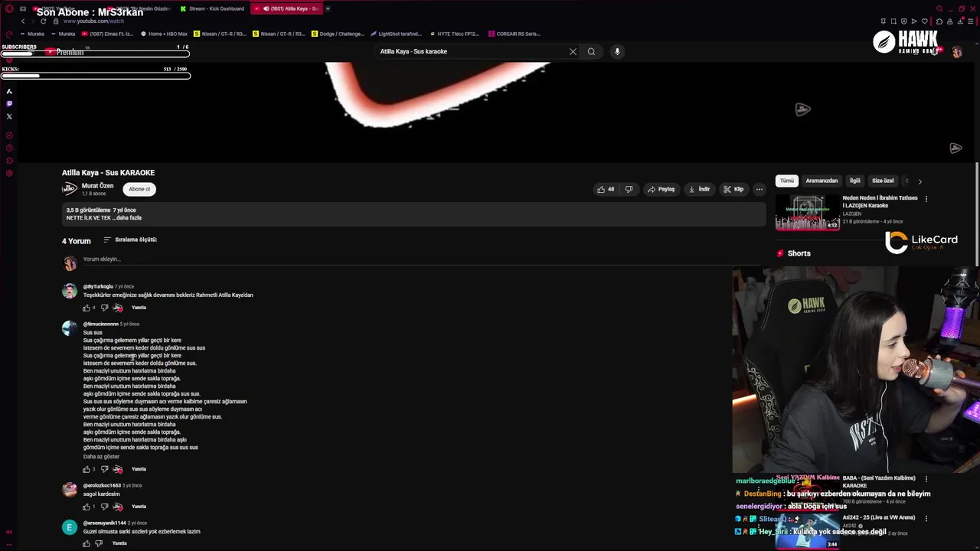Reload the current page
Screen dimensions: 980x551
43,21
